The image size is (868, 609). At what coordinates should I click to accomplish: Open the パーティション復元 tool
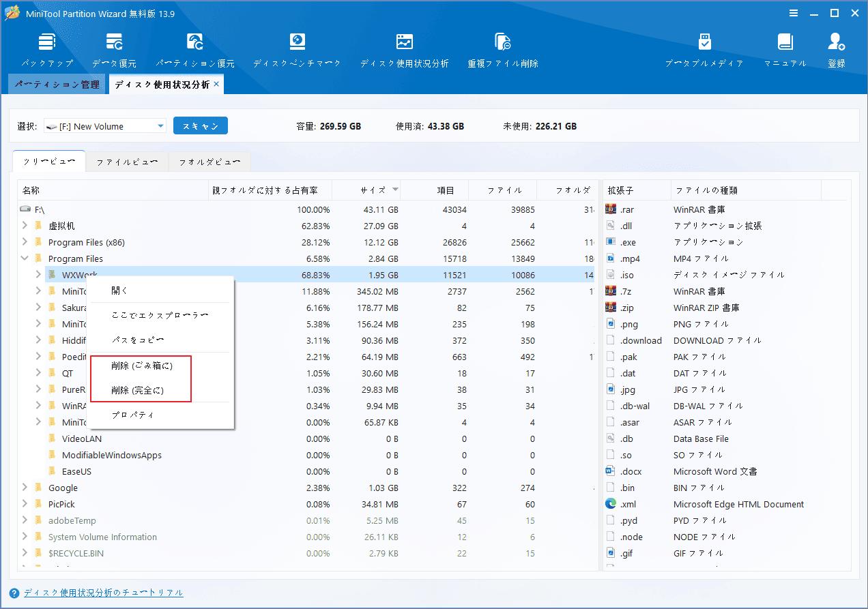[x=195, y=50]
